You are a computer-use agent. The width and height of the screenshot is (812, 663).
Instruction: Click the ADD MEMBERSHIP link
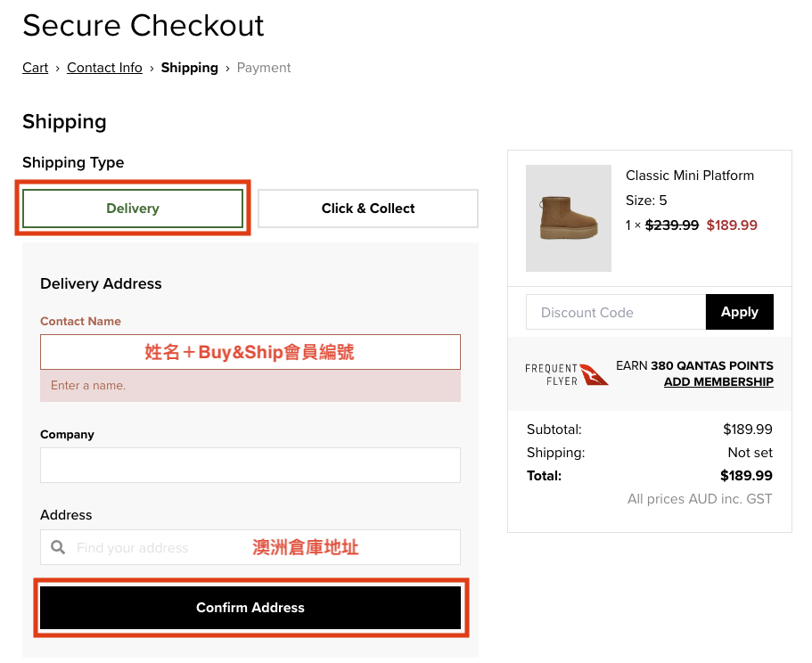tap(718, 381)
